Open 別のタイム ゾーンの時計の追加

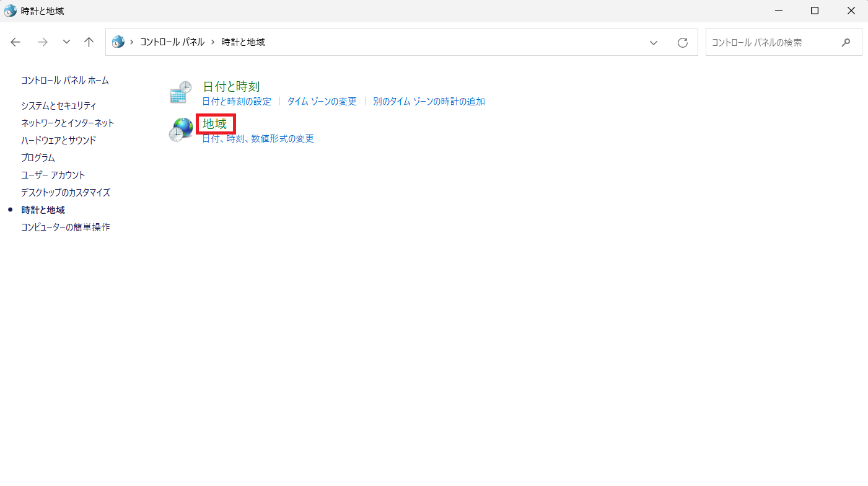click(x=429, y=101)
